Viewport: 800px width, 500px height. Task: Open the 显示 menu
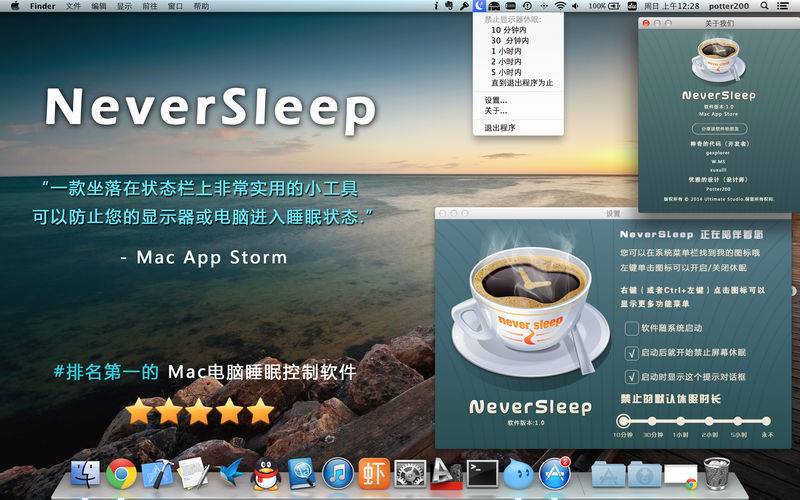click(x=124, y=6)
